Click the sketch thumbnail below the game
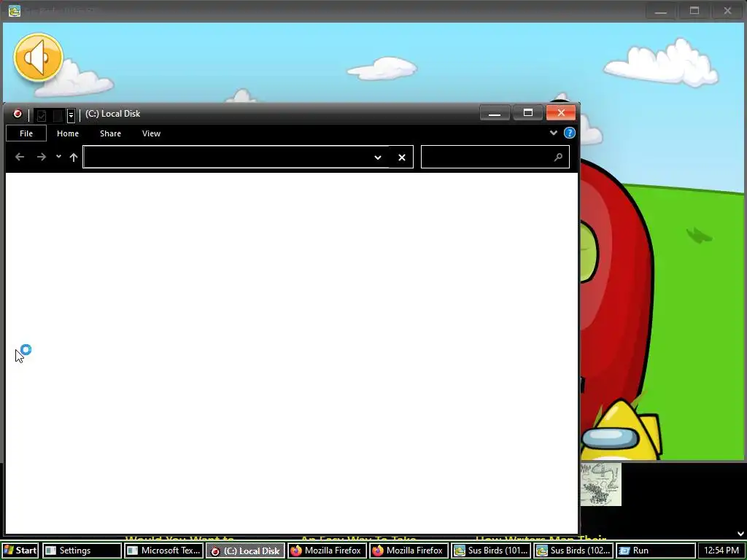The height and width of the screenshot is (560, 747). [x=601, y=484]
